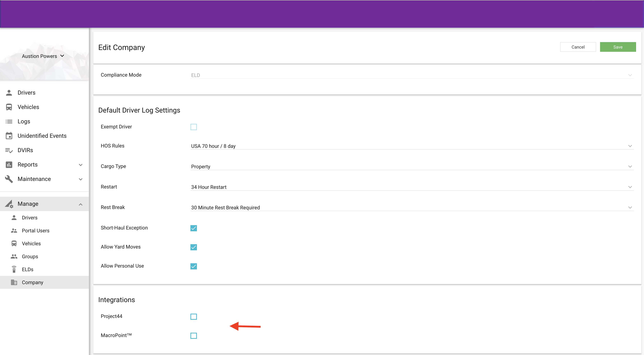The width and height of the screenshot is (644, 355).
Task: Click the DVIRs checklist icon
Action: click(9, 150)
